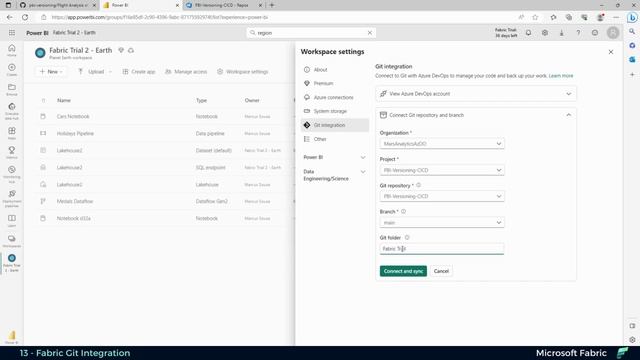The height and width of the screenshot is (360, 640).
Task: Open help question mark icon
Action: click(578, 33)
